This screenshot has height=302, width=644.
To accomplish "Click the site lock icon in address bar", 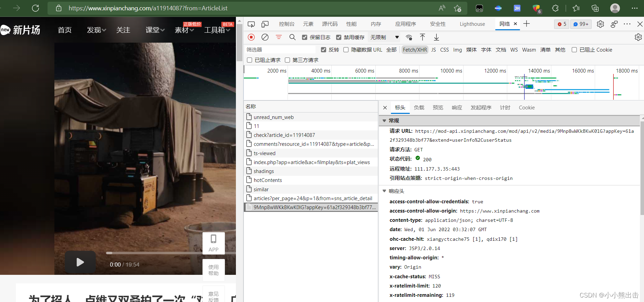I will (59, 8).
